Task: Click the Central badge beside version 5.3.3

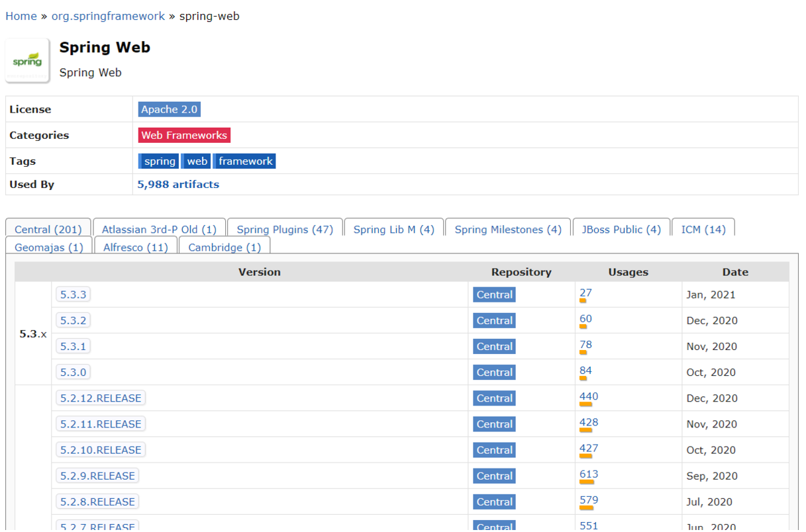Action: coord(494,294)
